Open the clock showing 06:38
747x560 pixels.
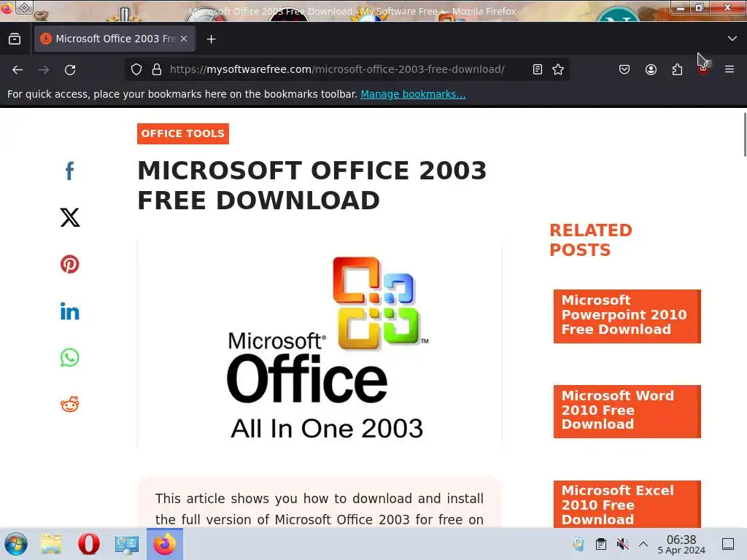coord(681,544)
